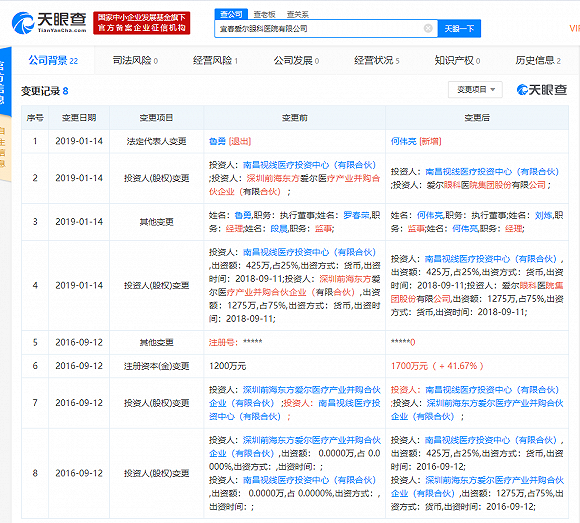The width and height of the screenshot is (580, 523).
Task: Open 南昌视线医疗投资中心 link in row 8 变更后
Action: (x=491, y=440)
